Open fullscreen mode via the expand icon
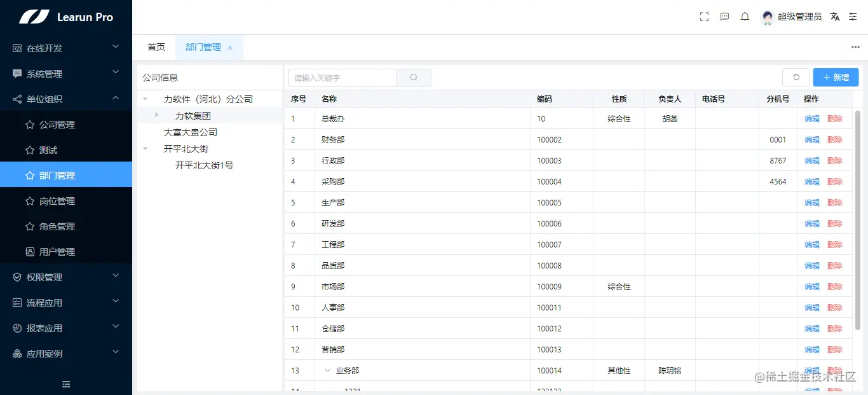This screenshot has height=395, width=868. (703, 17)
